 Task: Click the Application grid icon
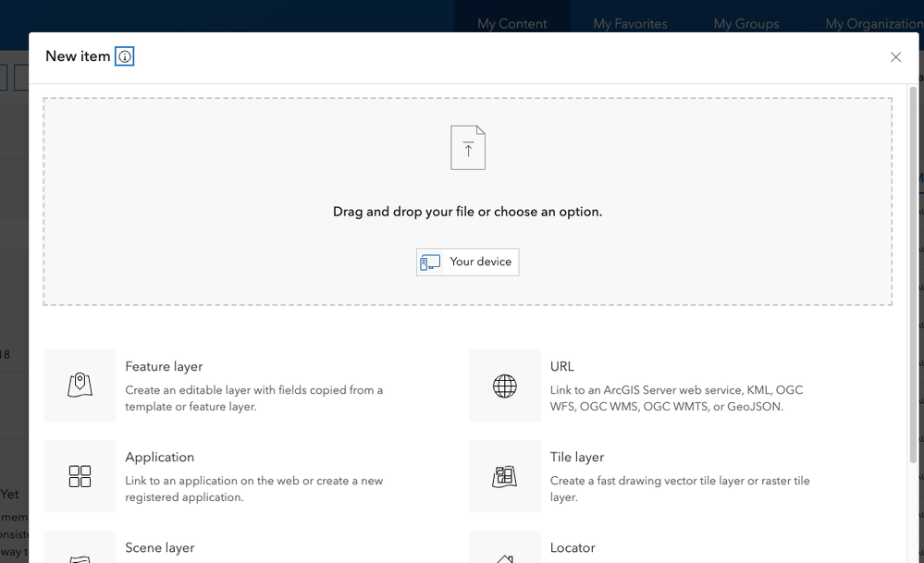tap(80, 476)
